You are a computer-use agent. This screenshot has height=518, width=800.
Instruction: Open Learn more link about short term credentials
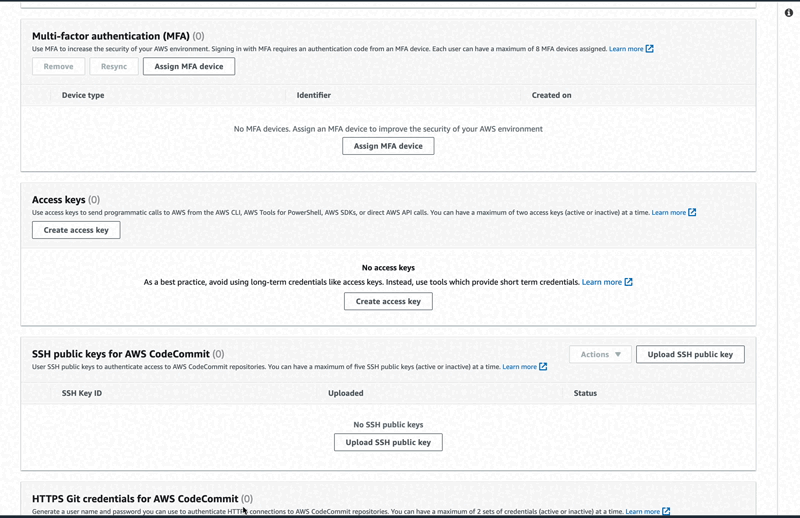602,282
